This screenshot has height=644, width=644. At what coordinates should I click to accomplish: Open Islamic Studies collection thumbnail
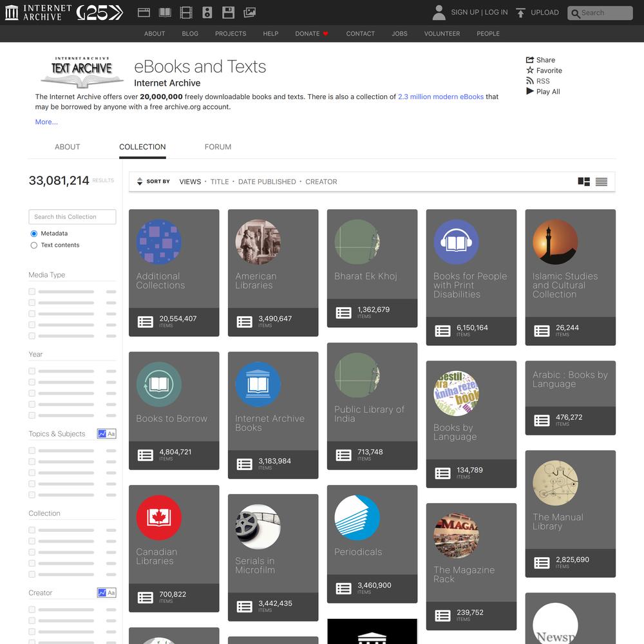(555, 241)
